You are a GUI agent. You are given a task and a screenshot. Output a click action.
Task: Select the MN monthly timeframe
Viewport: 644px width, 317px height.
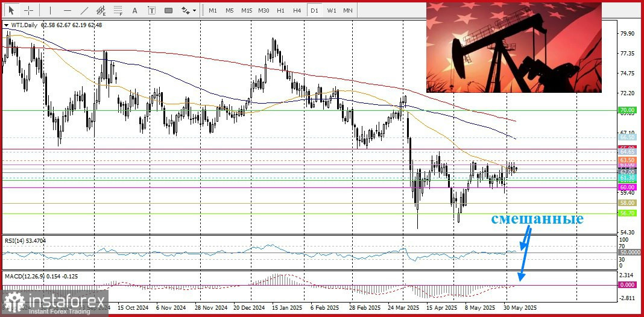coord(347,10)
